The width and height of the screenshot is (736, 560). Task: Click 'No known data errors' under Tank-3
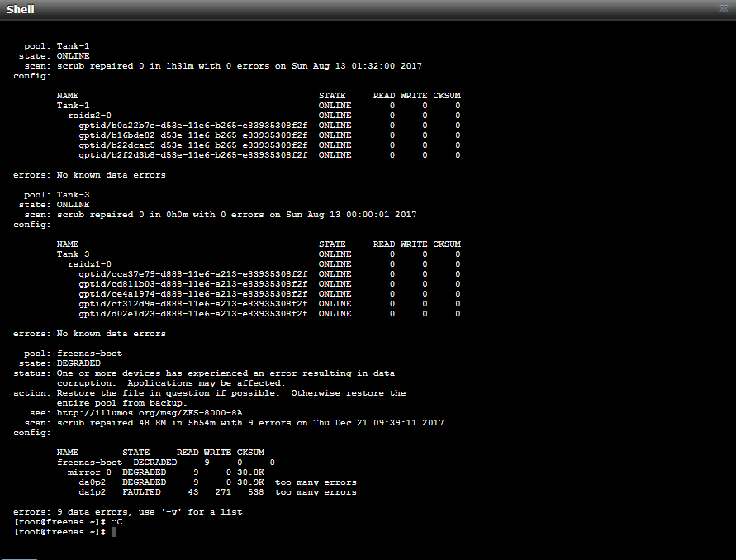(x=112, y=334)
